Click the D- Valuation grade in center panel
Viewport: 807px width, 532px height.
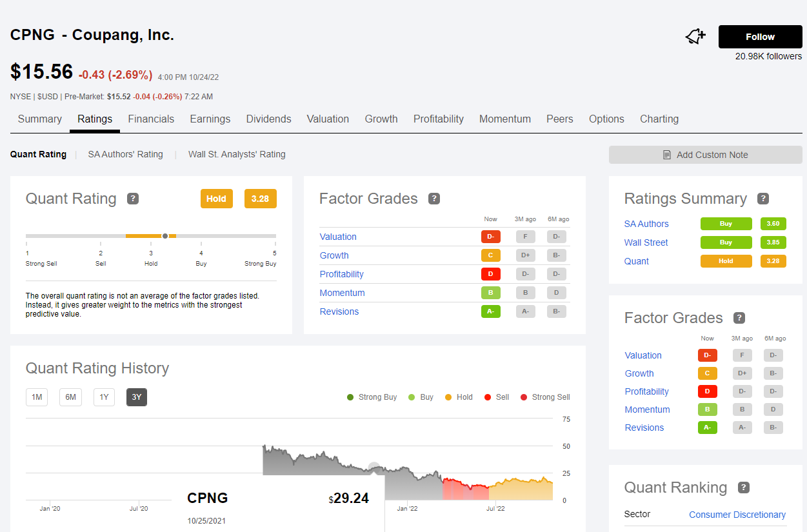click(491, 237)
